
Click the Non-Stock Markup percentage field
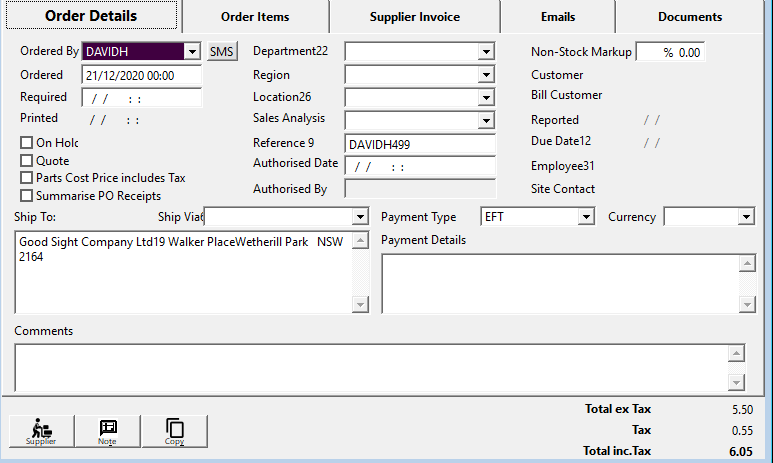(671, 52)
